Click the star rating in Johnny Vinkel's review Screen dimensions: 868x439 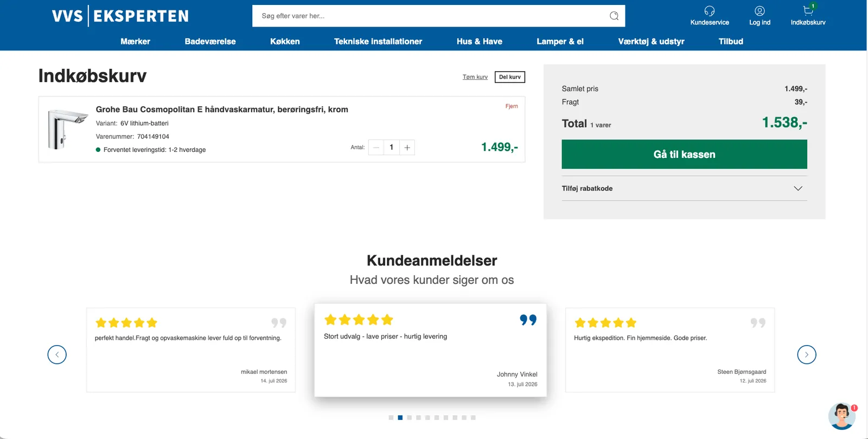point(359,320)
